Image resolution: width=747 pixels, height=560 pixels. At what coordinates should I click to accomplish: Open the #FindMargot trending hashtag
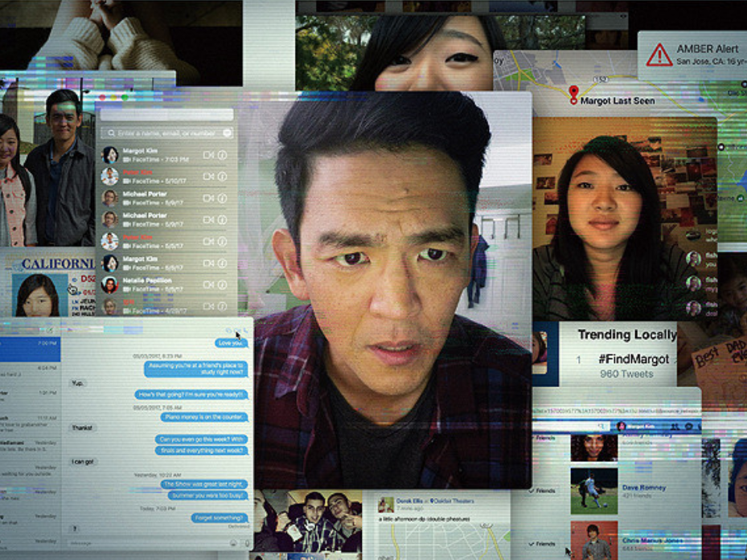[634, 359]
